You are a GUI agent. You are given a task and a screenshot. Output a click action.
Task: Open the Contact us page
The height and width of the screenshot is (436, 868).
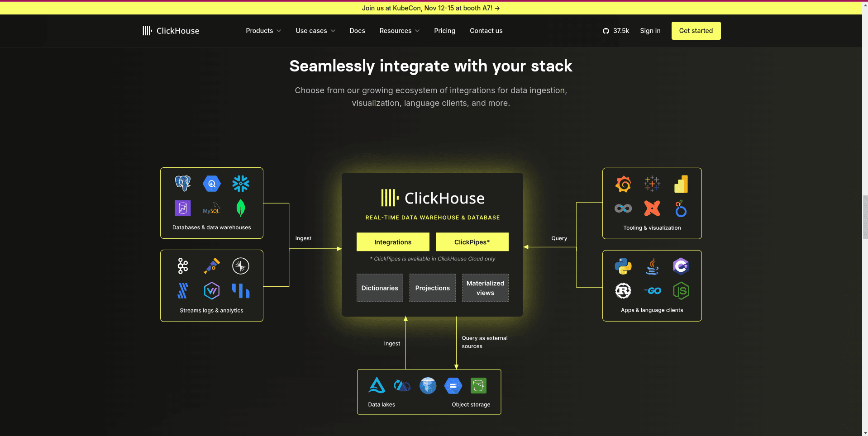click(486, 31)
